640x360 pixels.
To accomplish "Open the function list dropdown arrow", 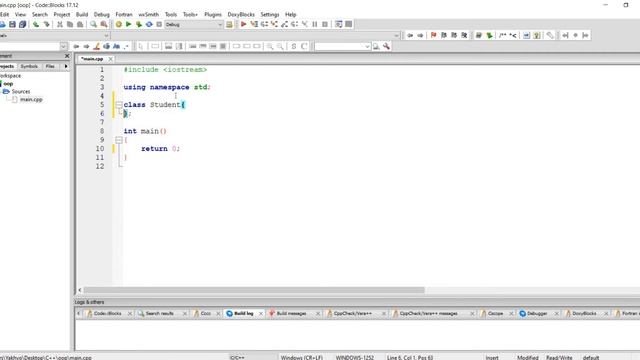I will (396, 36).
